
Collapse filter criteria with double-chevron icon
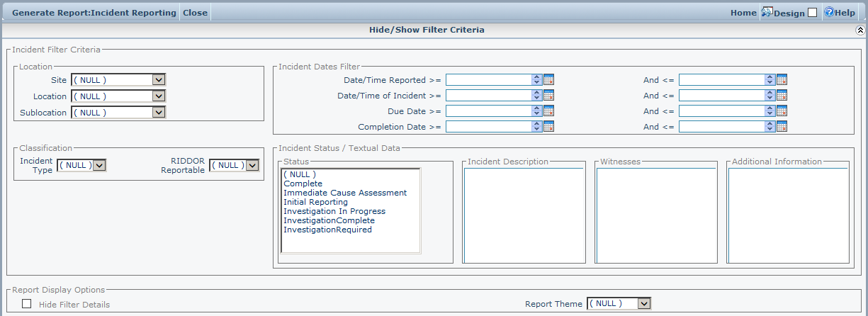860,30
